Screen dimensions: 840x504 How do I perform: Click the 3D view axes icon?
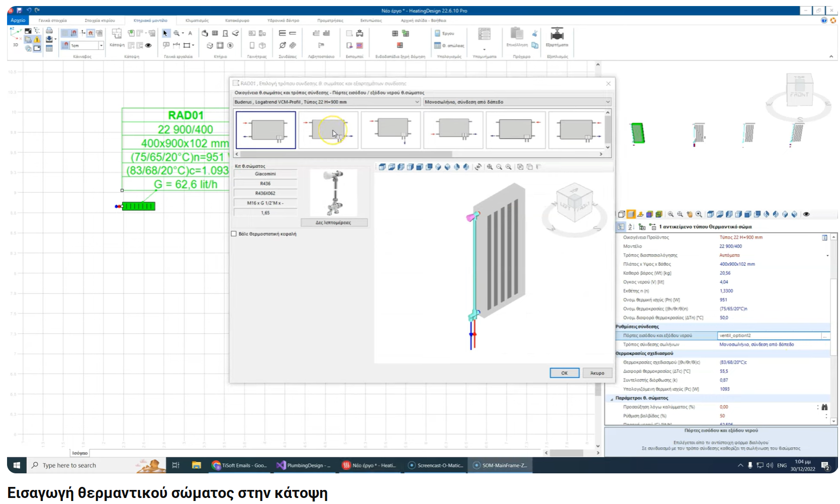point(16,33)
